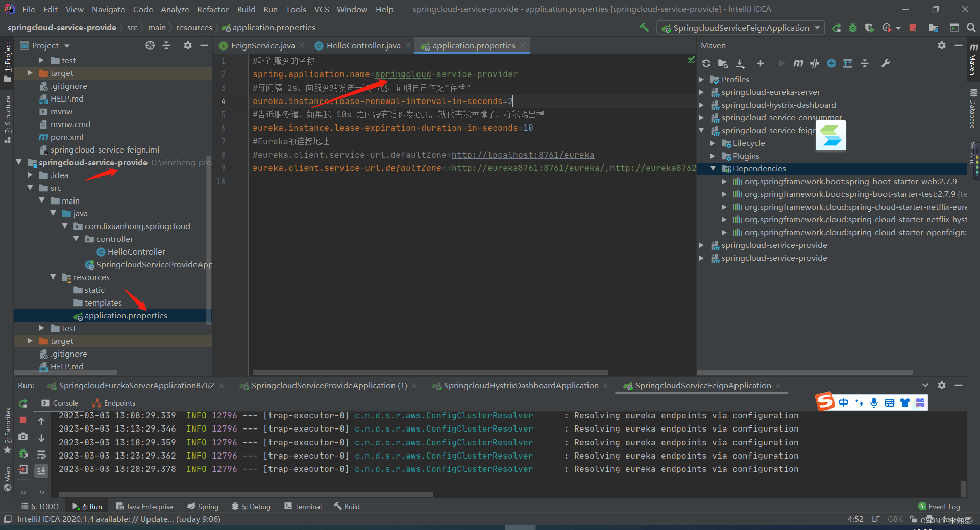Click the console horizontal scrollbar
The height and width of the screenshot is (530, 980).
coord(246,494)
